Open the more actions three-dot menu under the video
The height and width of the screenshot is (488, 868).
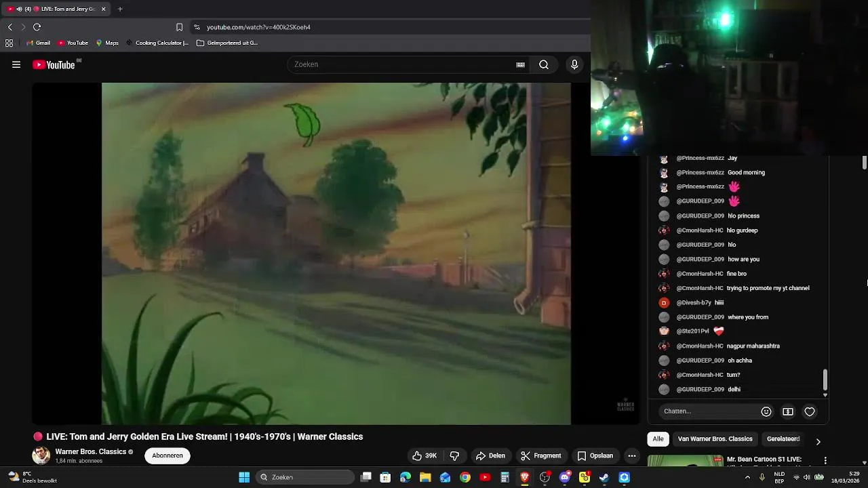631,455
